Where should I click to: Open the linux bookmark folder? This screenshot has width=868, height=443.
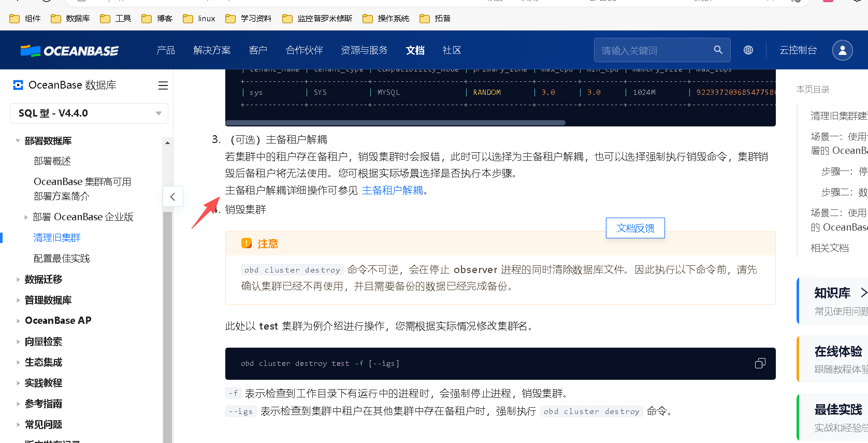199,19
